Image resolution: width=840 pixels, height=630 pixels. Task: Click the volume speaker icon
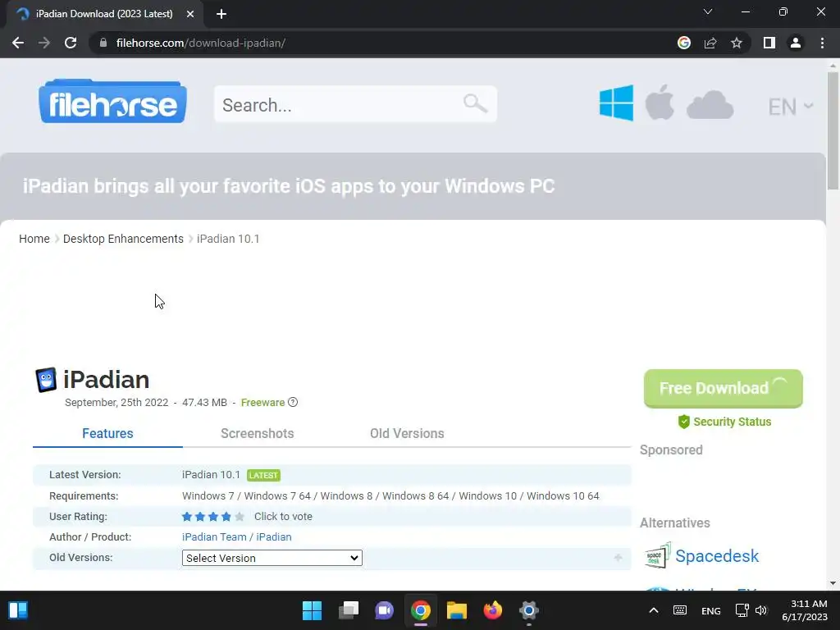click(761, 610)
